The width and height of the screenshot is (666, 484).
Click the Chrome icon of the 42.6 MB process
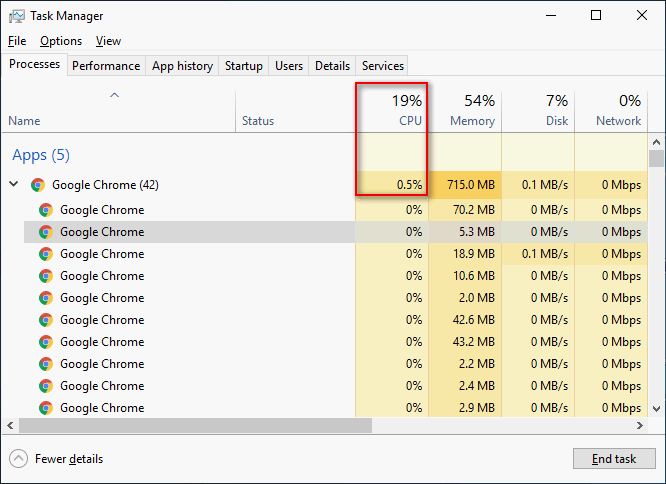coord(46,320)
